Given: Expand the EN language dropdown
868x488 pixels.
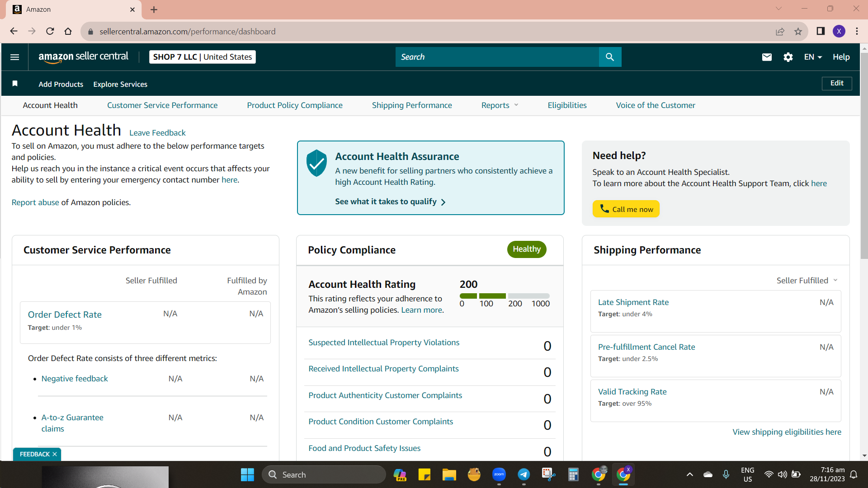Looking at the screenshot, I should pyautogui.click(x=813, y=57).
